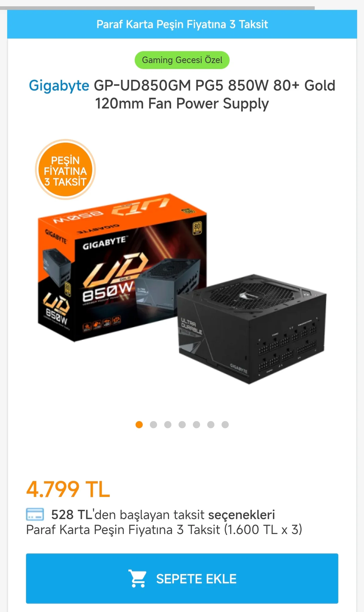Select the first orange carousel dot
364x612 pixels.
coord(139,425)
